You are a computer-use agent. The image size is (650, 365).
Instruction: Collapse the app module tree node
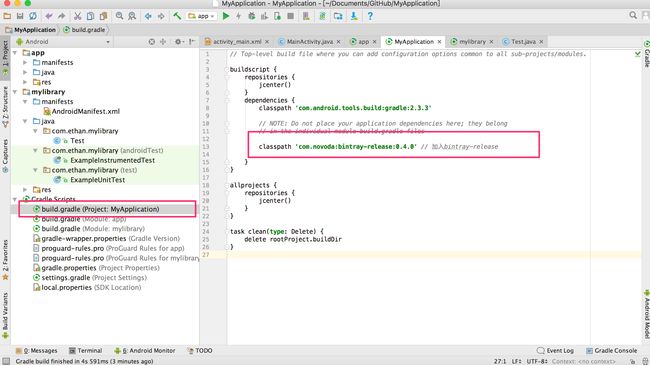coord(15,53)
